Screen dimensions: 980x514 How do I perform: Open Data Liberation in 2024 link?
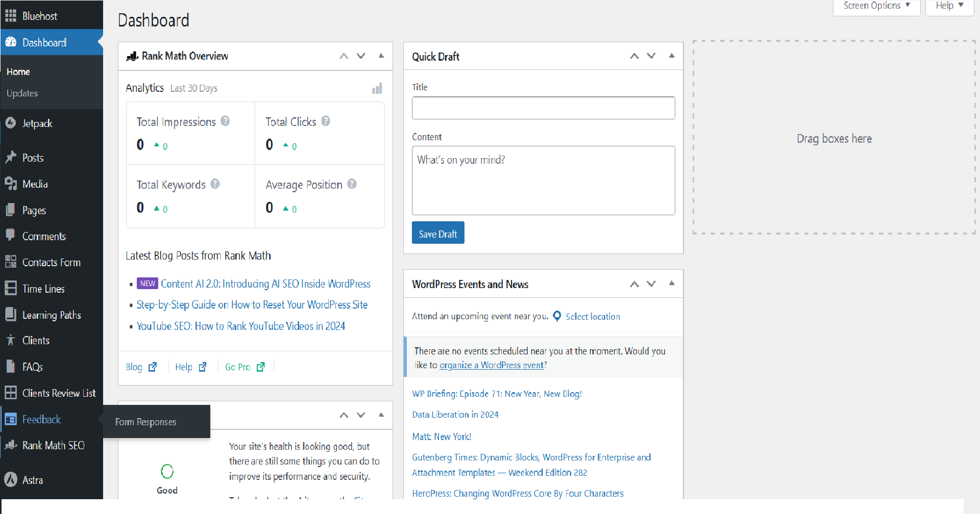(455, 415)
